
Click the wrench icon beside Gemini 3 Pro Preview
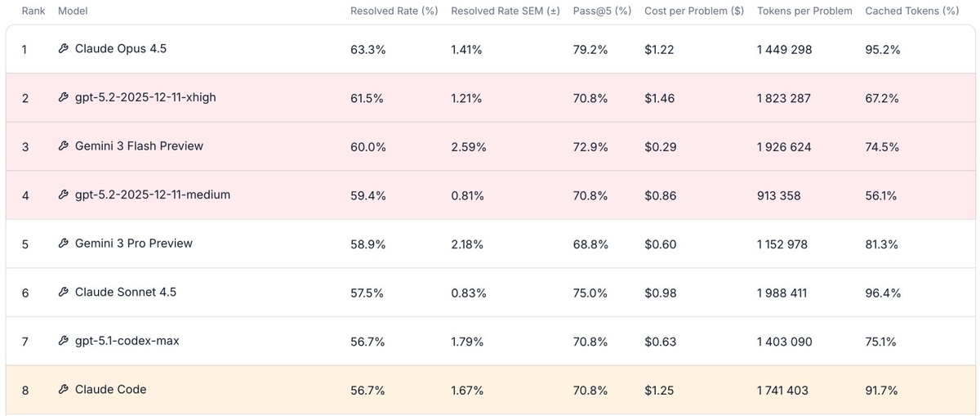click(64, 244)
